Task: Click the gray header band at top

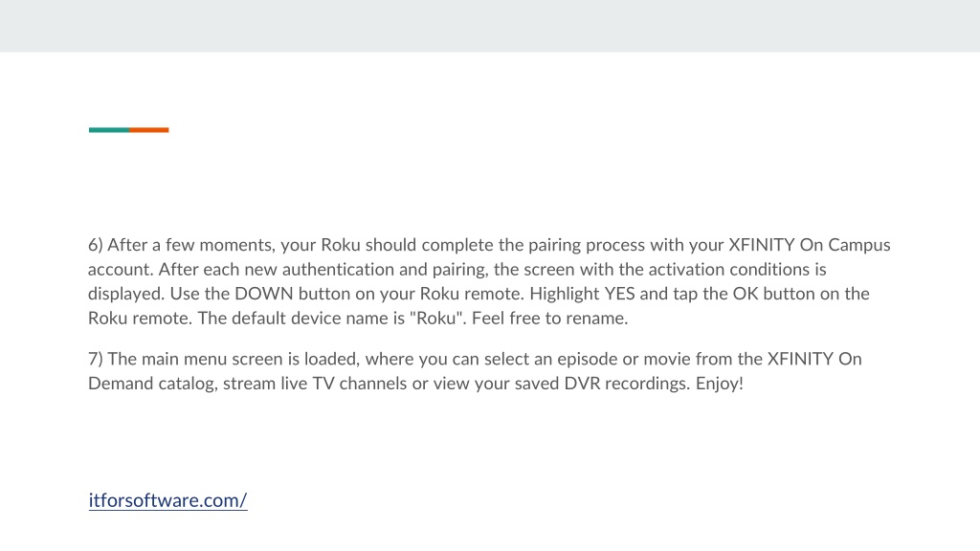Action: (490, 26)
